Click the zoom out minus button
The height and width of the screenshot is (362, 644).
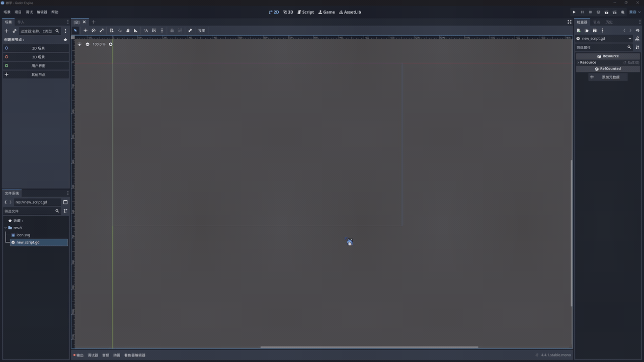coord(88,44)
